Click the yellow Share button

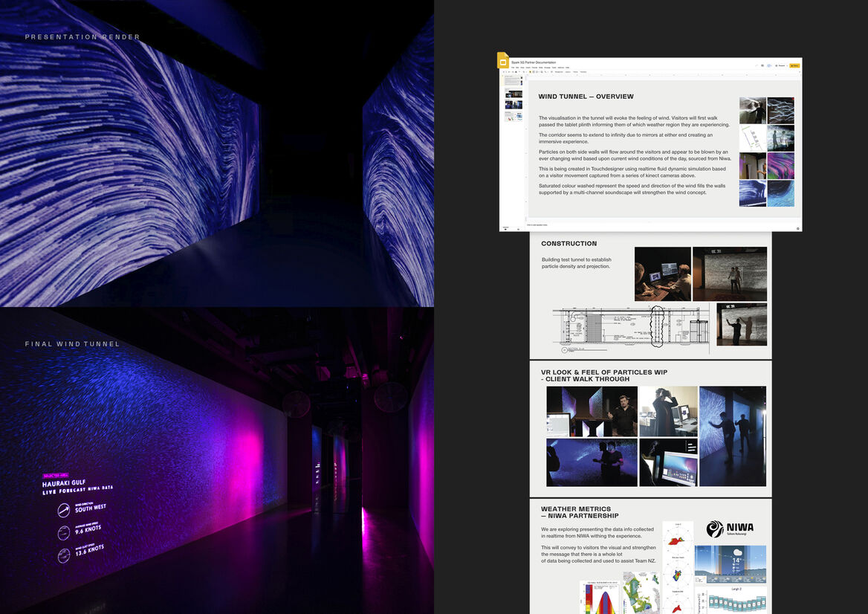(794, 65)
